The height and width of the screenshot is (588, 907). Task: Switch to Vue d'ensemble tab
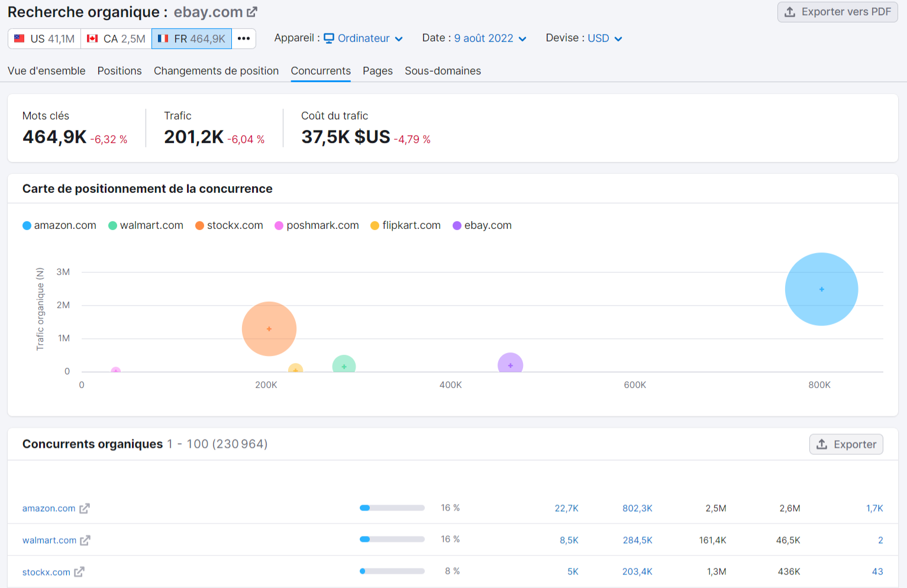(47, 71)
